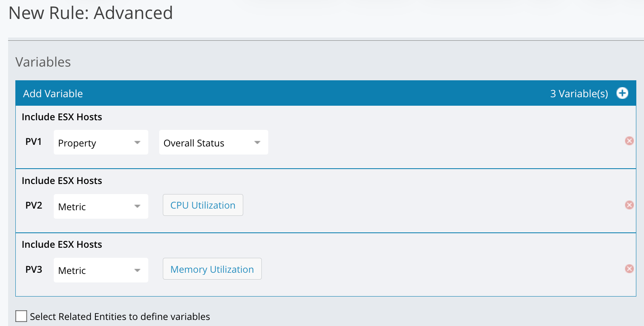Select the PV1 variable label

34,142
